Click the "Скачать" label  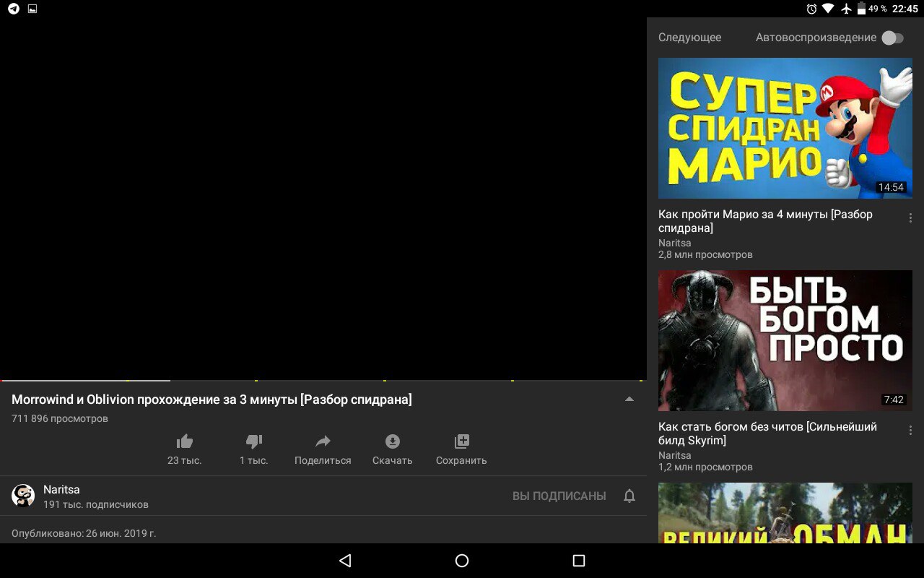tap(393, 460)
